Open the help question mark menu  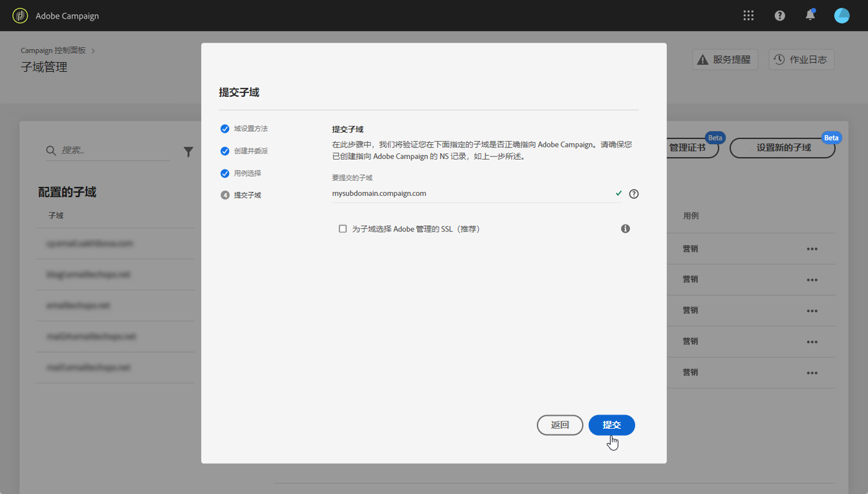tap(779, 16)
